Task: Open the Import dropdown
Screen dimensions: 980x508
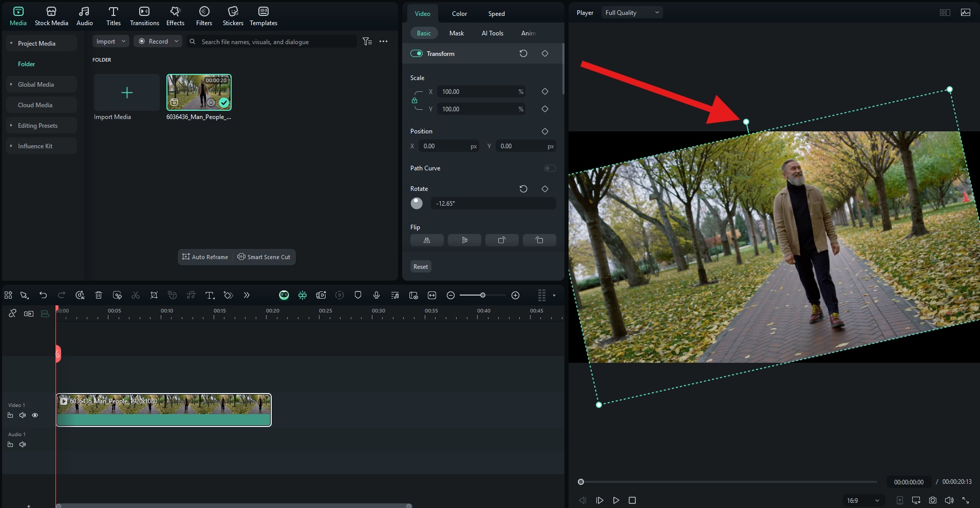Action: click(x=110, y=42)
